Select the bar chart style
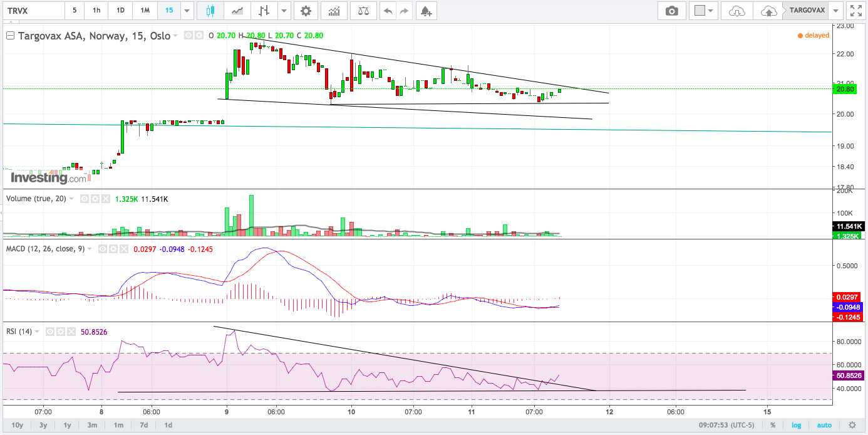The width and height of the screenshot is (868, 435). pos(264,11)
